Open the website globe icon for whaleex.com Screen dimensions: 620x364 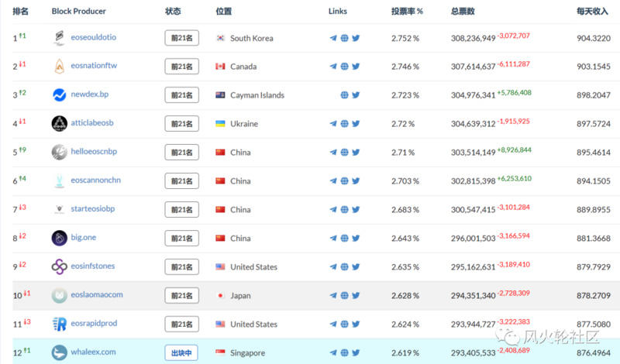(344, 352)
